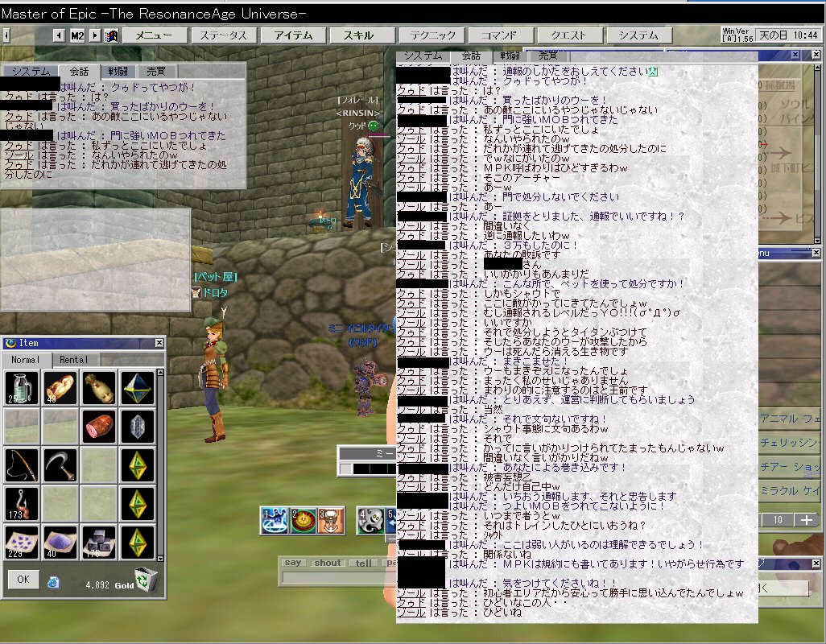Screen dimensions: 826x644
Task: Select the water jug item (25)
Action: tap(22, 387)
